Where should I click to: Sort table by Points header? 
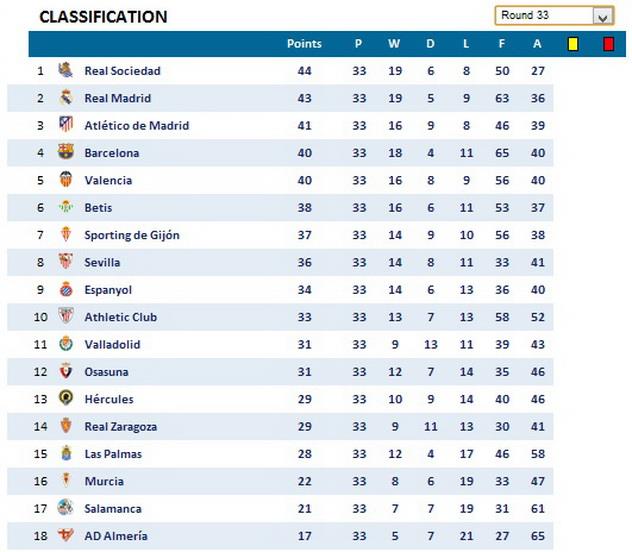click(304, 44)
